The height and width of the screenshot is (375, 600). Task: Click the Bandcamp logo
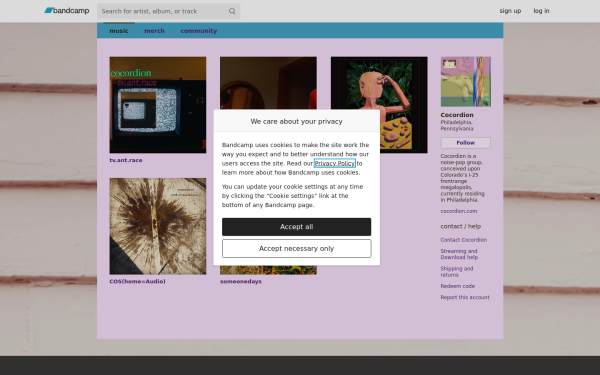67,11
